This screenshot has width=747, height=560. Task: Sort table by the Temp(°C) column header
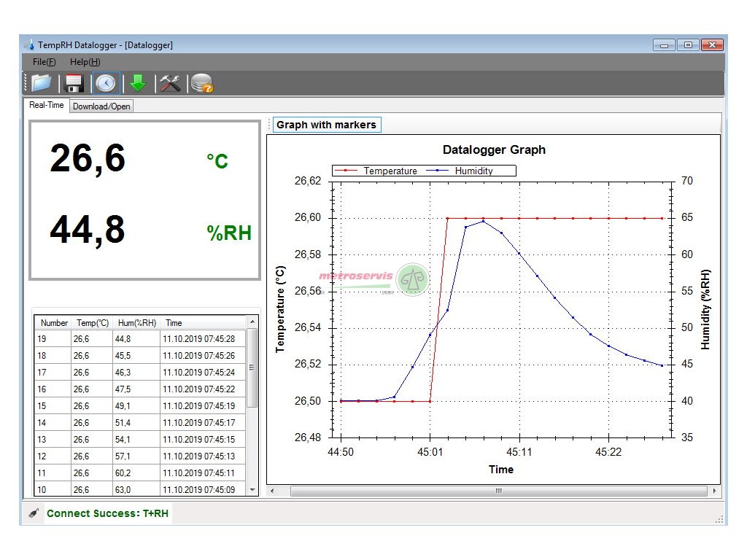click(93, 323)
